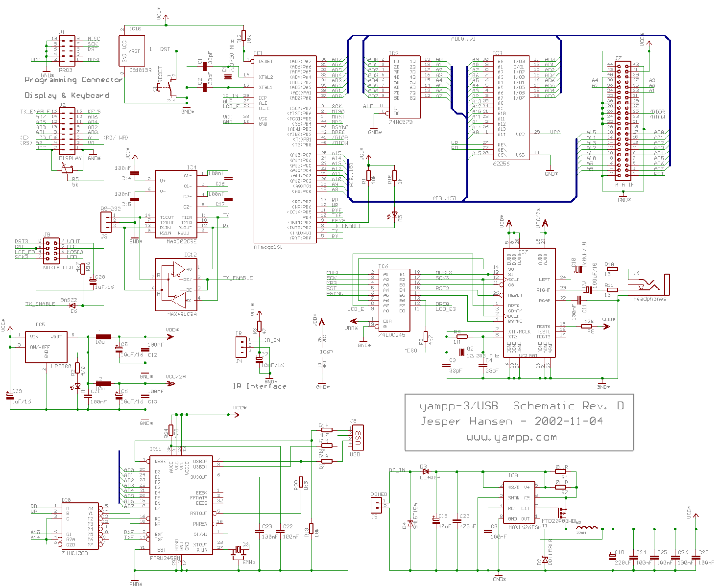Select the "SM15T15A" diode label

[415, 516]
